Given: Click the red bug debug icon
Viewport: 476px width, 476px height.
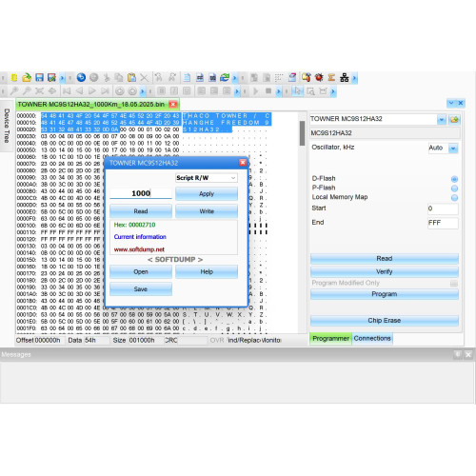Looking at the screenshot, I should point(319,77).
